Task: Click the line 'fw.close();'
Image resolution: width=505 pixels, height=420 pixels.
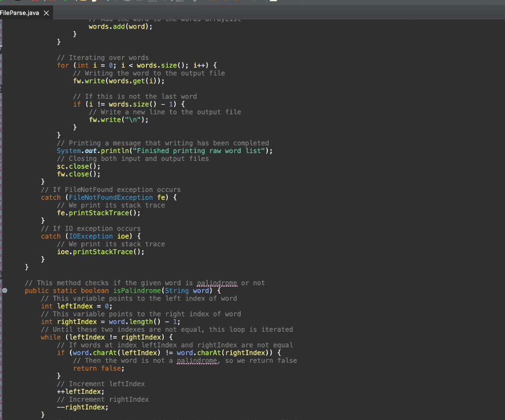Action: 78,174
